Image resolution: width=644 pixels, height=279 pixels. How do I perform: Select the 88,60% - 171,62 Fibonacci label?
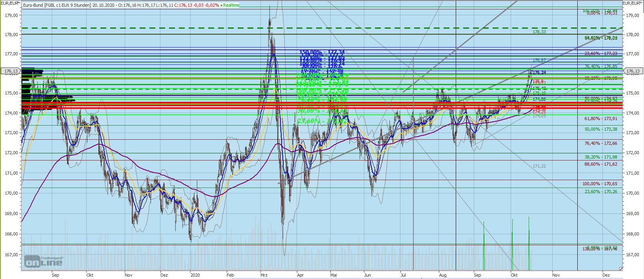coord(601,164)
